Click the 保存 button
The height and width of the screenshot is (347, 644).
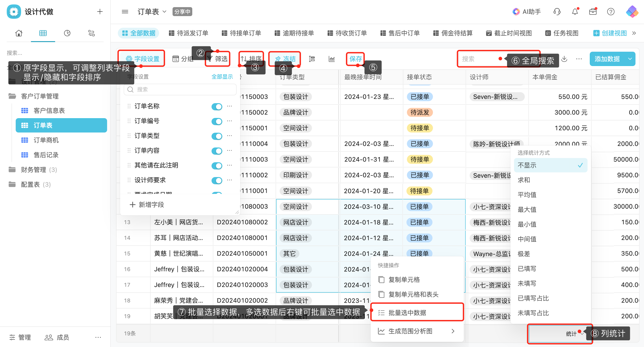(356, 59)
